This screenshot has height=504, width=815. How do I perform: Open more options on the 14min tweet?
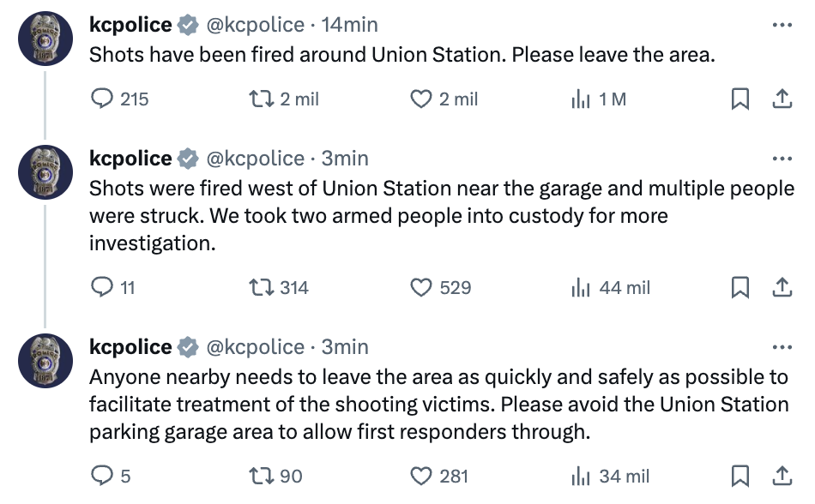[782, 25]
